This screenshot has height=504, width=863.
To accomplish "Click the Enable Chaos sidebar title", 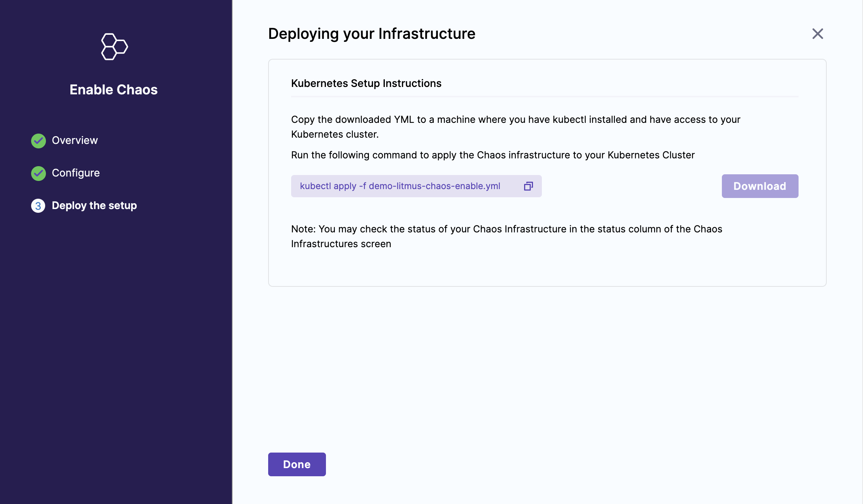I will (114, 90).
